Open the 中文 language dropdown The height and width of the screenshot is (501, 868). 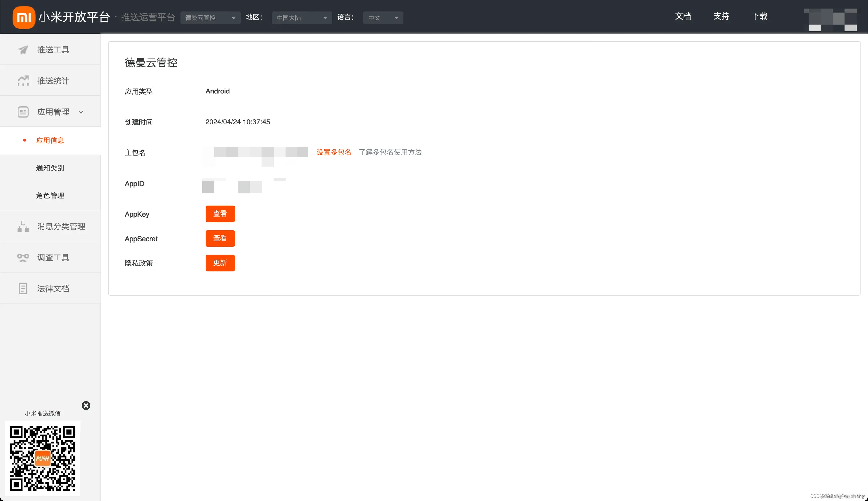pos(383,18)
